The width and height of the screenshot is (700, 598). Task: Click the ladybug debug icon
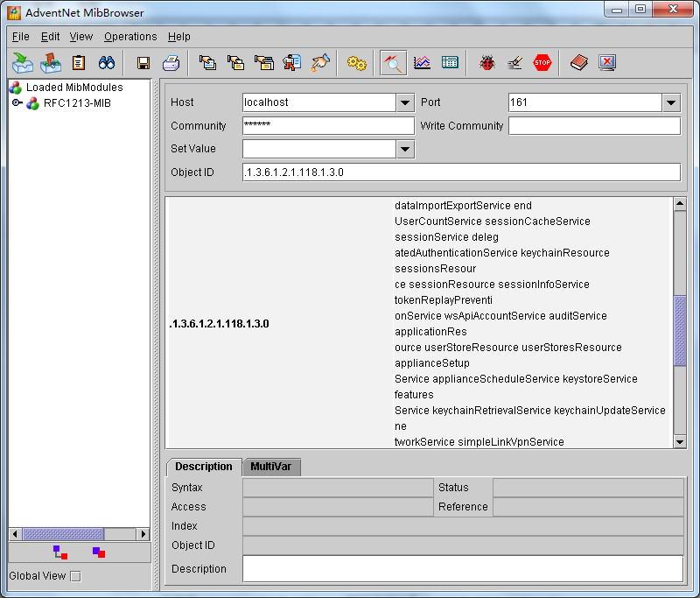(487, 62)
